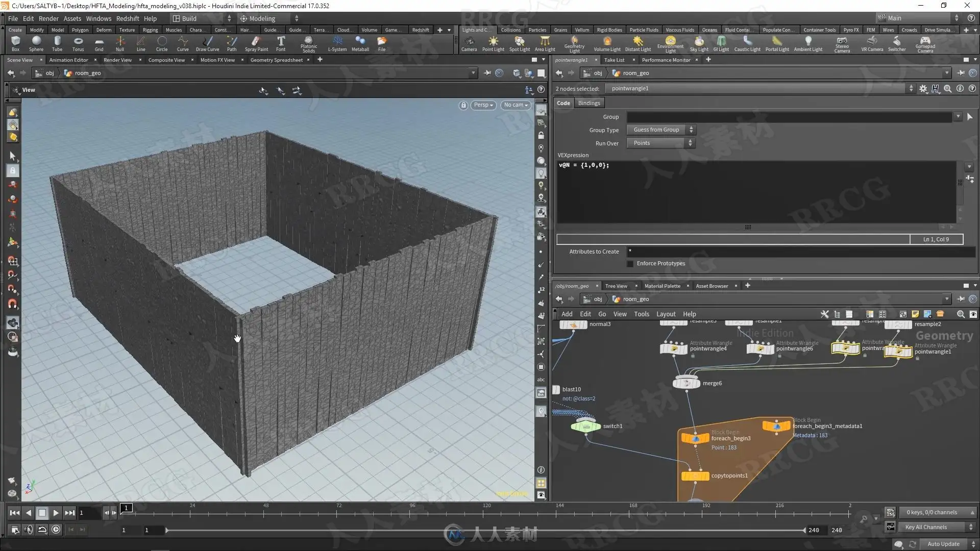Image resolution: width=980 pixels, height=551 pixels.
Task: Add a Spot Light from shelf
Action: pos(519,43)
